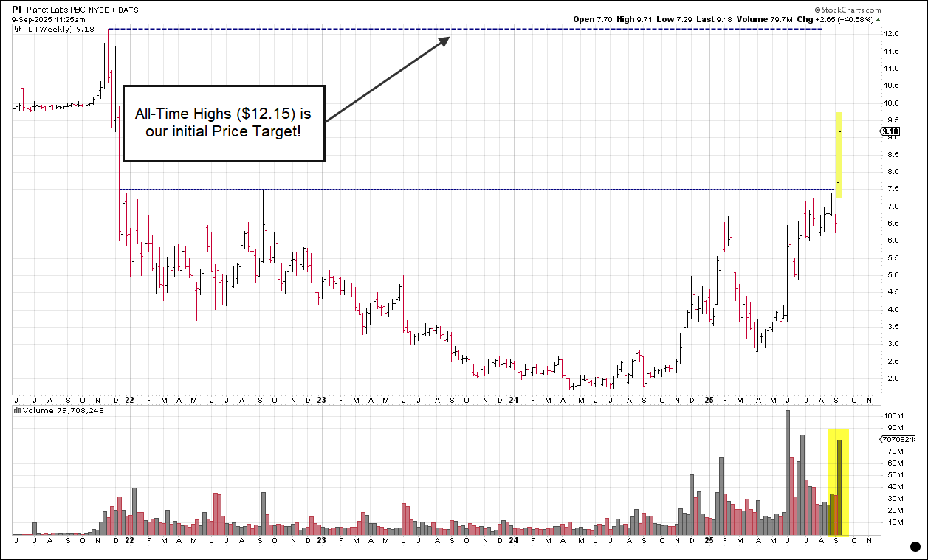Click the 40M volume axis label
The height and width of the screenshot is (560, 928).
[x=894, y=487]
